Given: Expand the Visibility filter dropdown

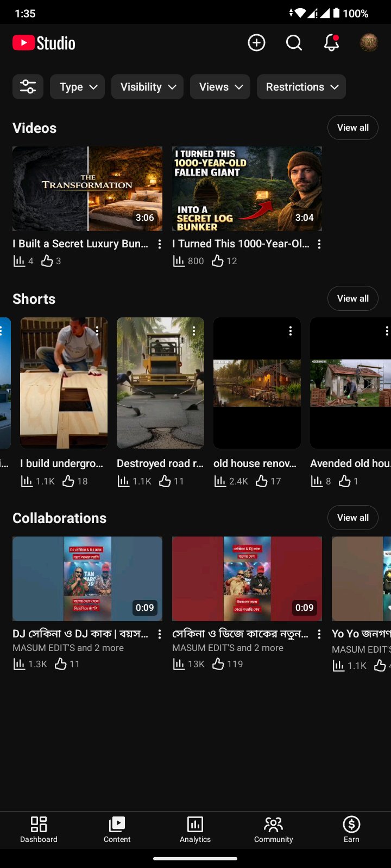Looking at the screenshot, I should coord(147,87).
